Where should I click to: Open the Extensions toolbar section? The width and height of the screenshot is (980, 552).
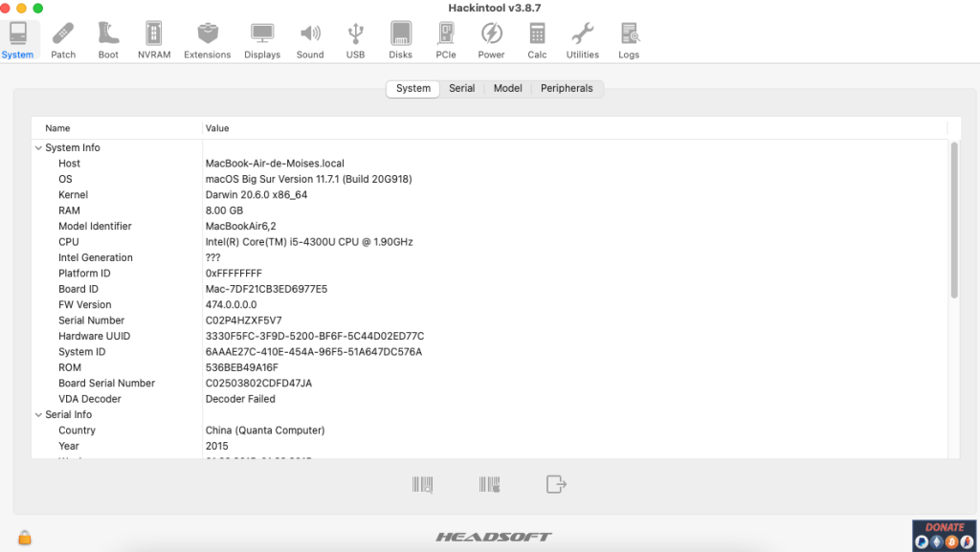(208, 40)
